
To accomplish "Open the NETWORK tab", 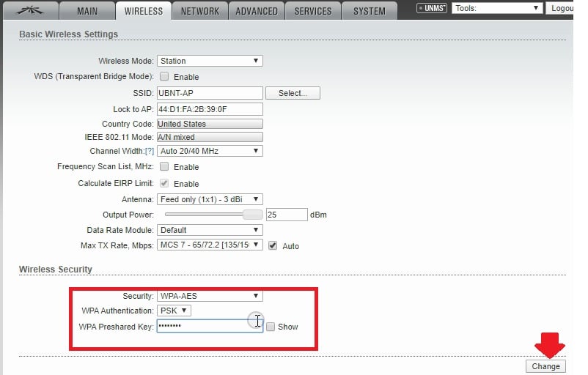I will click(x=199, y=11).
